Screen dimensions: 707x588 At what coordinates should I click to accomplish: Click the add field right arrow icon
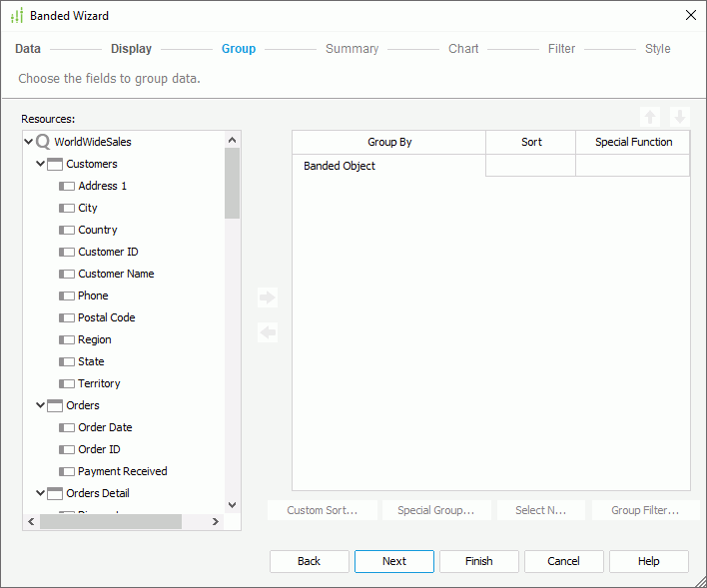tap(267, 297)
